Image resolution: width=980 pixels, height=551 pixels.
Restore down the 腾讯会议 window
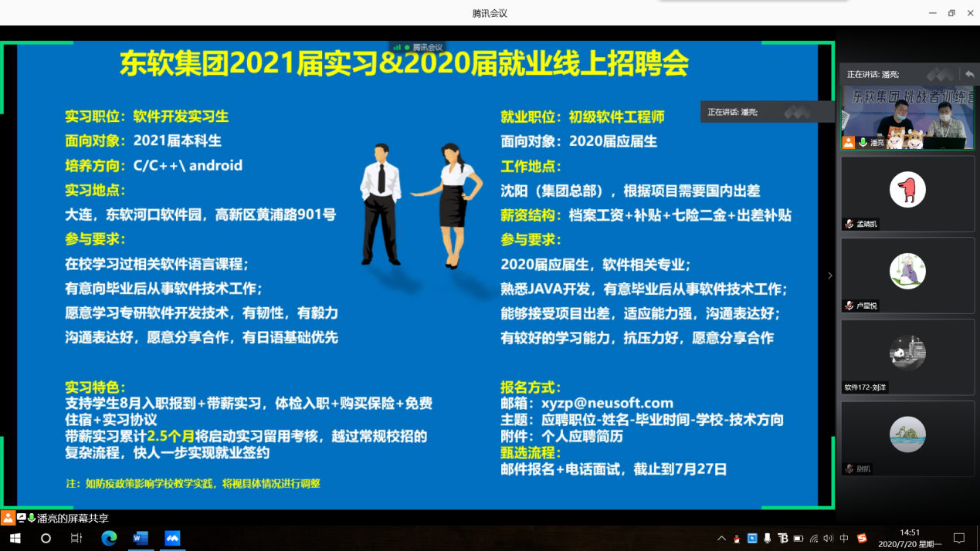tap(951, 12)
